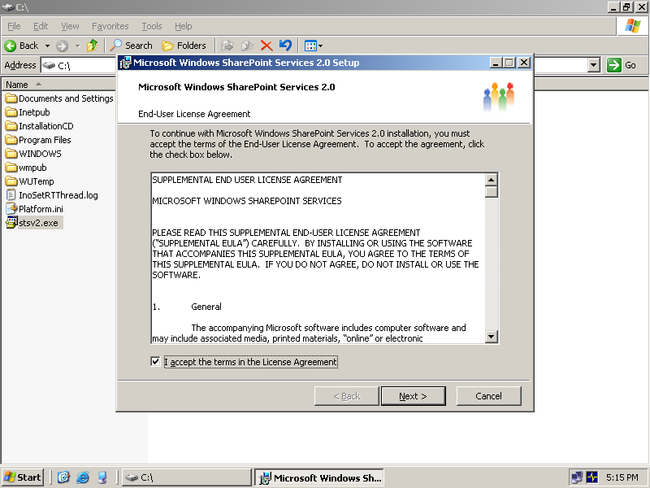
Task: Open the Favorites menu
Action: pos(110,26)
